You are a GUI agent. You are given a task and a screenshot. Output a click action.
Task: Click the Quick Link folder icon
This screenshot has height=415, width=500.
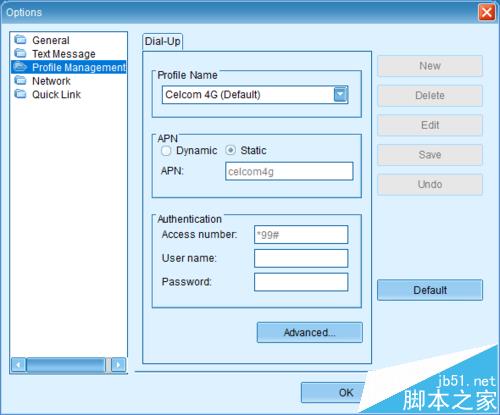tap(20, 94)
